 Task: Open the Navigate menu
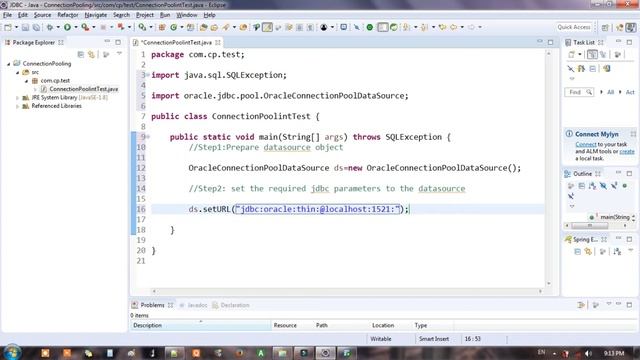(96, 15)
